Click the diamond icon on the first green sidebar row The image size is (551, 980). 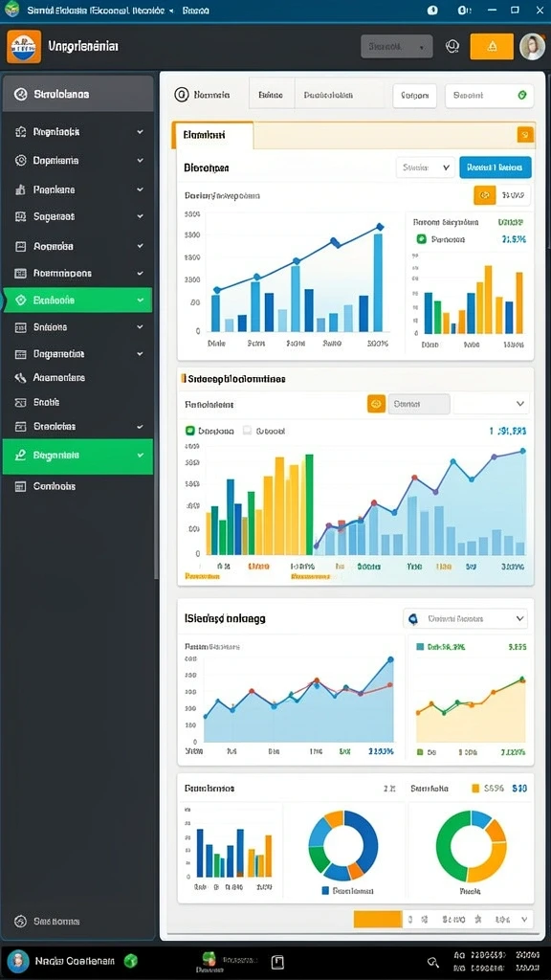pyautogui.click(x=21, y=300)
